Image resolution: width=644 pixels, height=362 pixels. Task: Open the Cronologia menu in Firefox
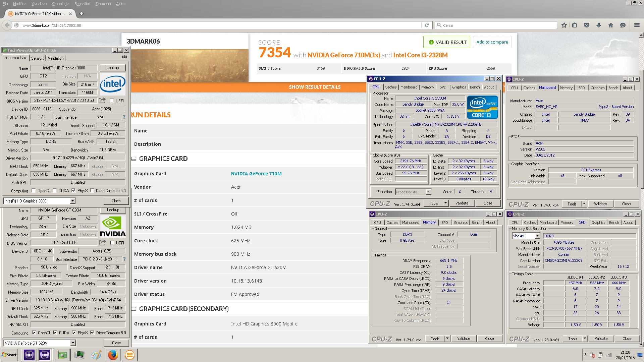[x=60, y=4]
